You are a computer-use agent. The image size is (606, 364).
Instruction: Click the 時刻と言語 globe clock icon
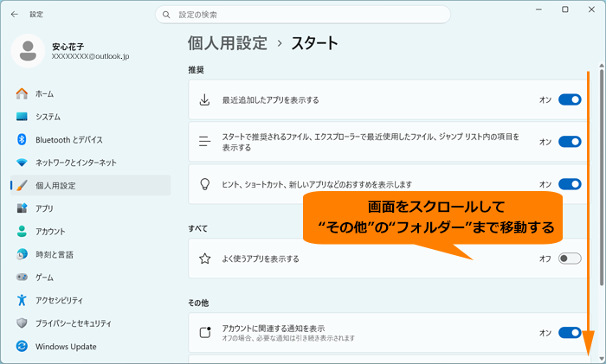[22, 254]
